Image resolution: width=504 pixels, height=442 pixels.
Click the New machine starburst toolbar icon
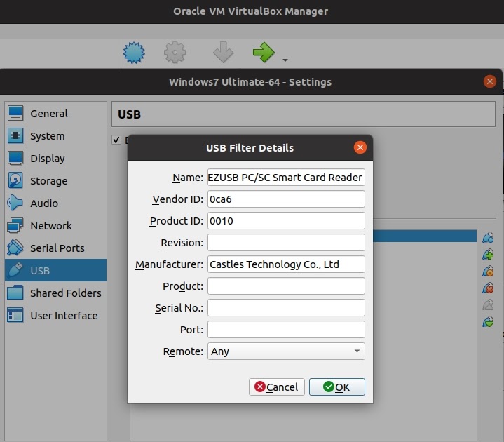coord(134,53)
